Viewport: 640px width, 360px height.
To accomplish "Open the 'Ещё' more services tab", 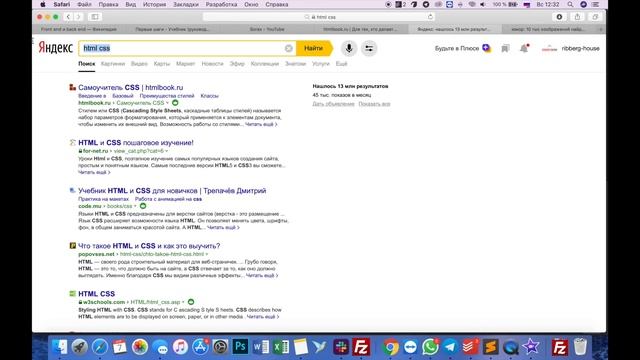I will (341, 64).
